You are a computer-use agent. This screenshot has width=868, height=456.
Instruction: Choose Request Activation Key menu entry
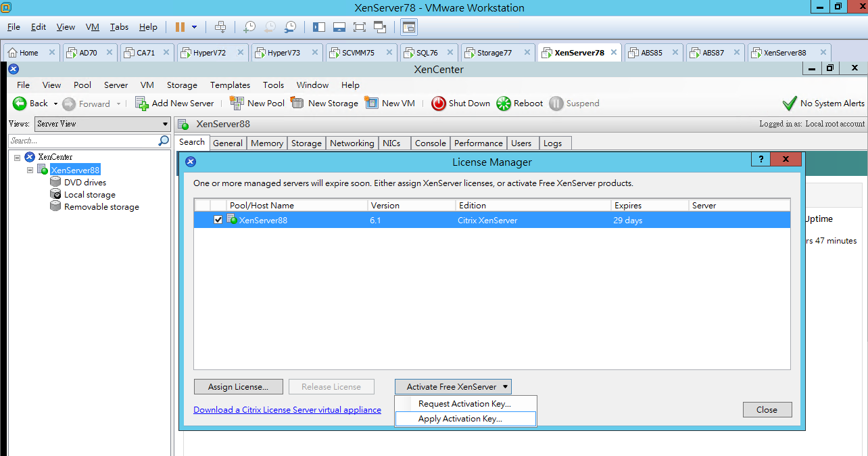[x=465, y=404]
